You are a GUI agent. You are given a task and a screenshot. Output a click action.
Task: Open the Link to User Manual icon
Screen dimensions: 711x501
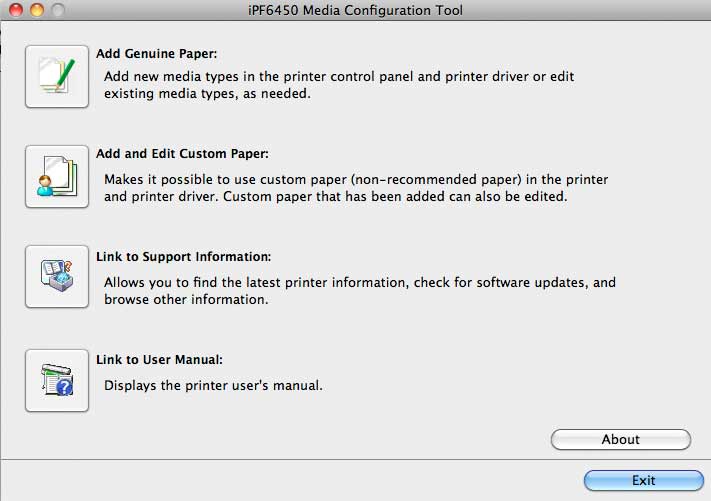click(x=57, y=380)
